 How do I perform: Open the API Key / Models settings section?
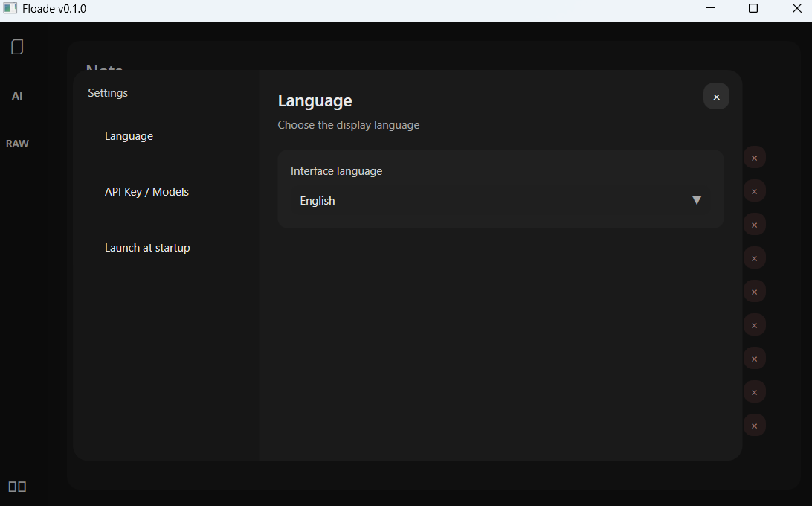click(146, 191)
